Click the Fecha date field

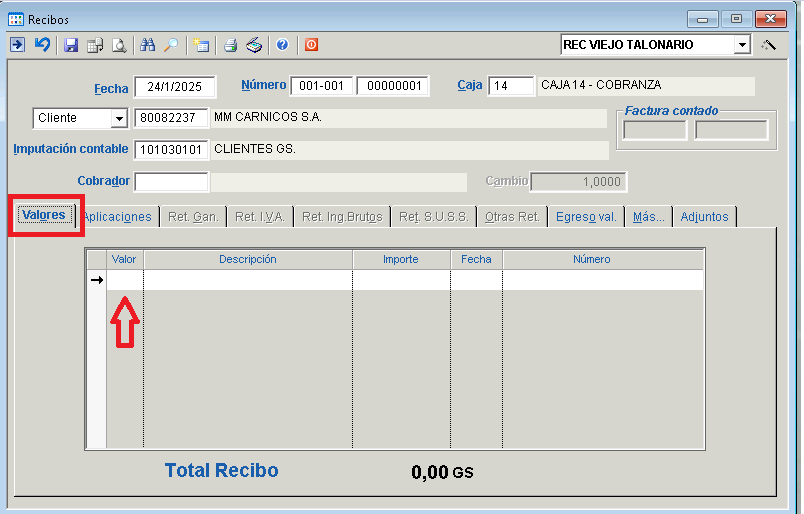(174, 87)
